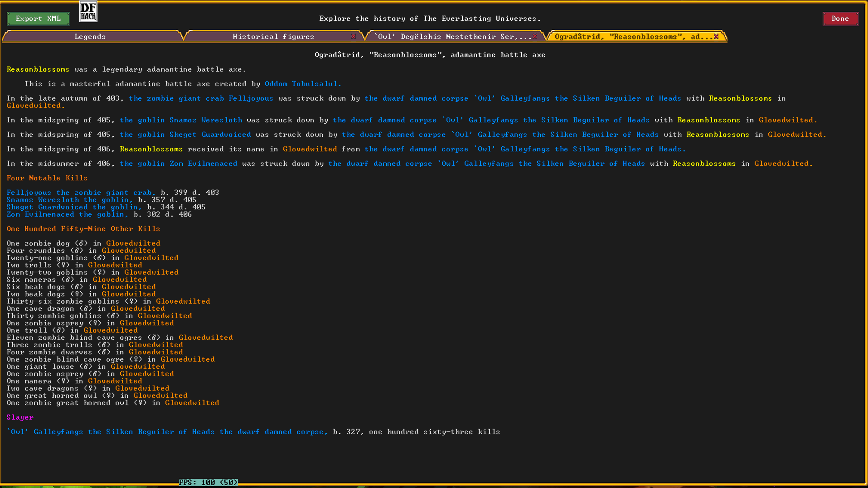Click Glovedwilted link in the 403 event
The width and height of the screenshot is (868, 488).
[x=35, y=106]
